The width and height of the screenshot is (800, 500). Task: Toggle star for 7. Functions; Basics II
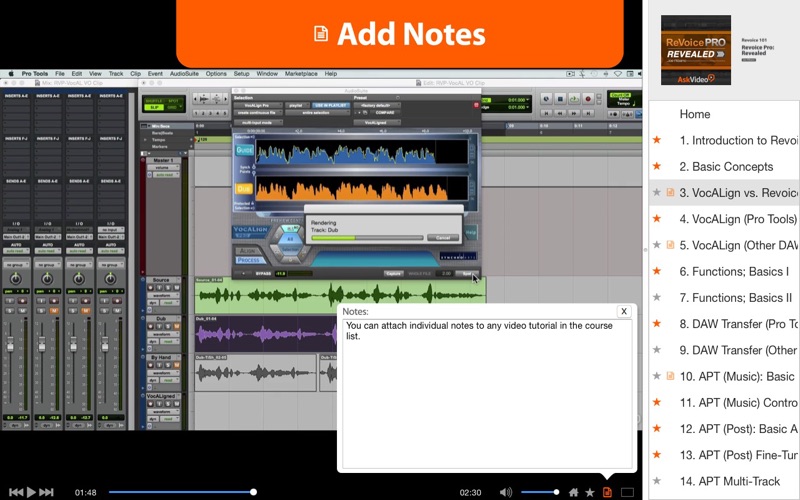point(657,297)
